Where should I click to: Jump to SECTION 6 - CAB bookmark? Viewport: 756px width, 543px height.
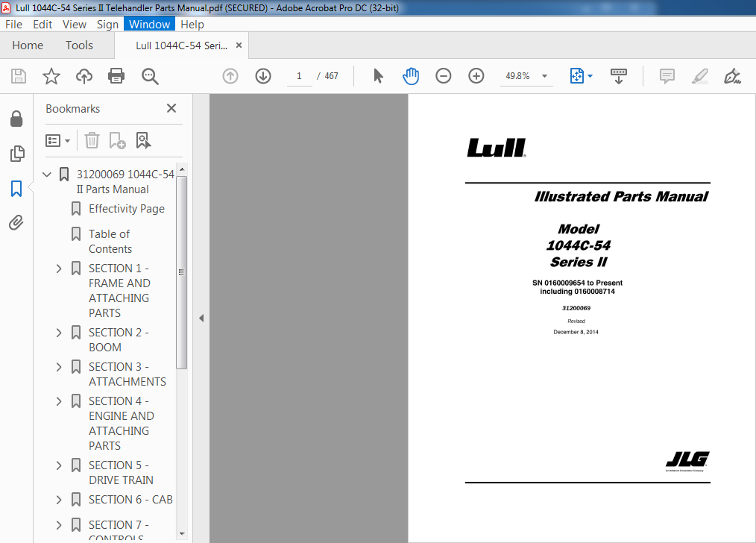tap(130, 500)
